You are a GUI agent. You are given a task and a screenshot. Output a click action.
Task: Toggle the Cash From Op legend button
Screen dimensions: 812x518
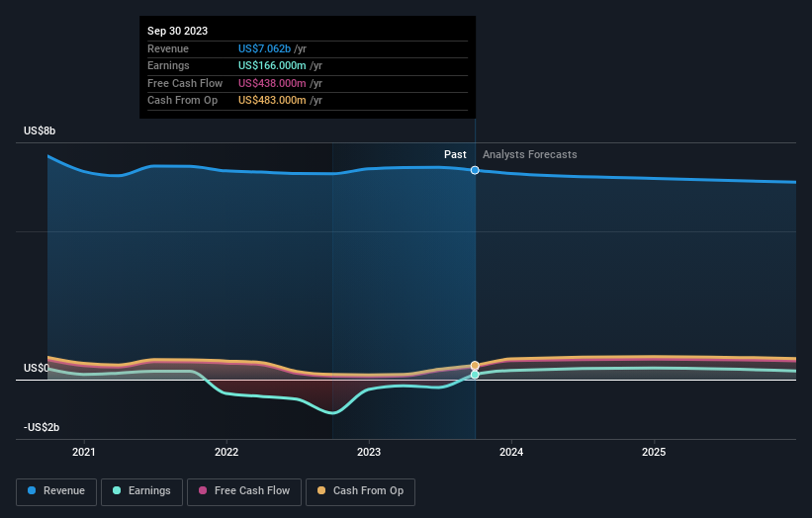click(x=360, y=491)
